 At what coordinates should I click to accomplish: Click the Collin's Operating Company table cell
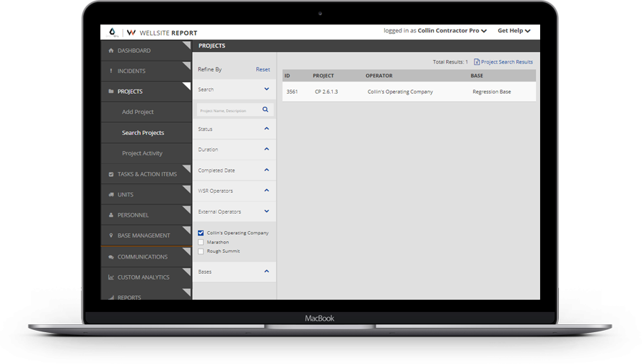pos(400,92)
